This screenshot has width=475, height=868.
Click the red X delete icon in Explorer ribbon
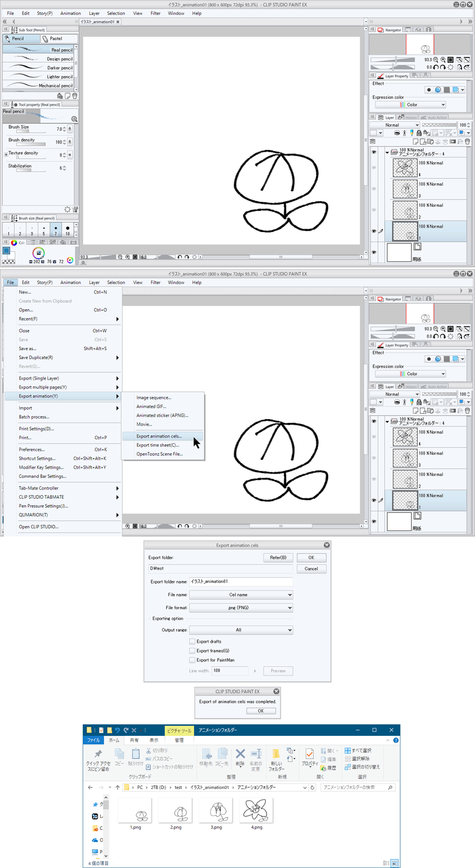(240, 754)
